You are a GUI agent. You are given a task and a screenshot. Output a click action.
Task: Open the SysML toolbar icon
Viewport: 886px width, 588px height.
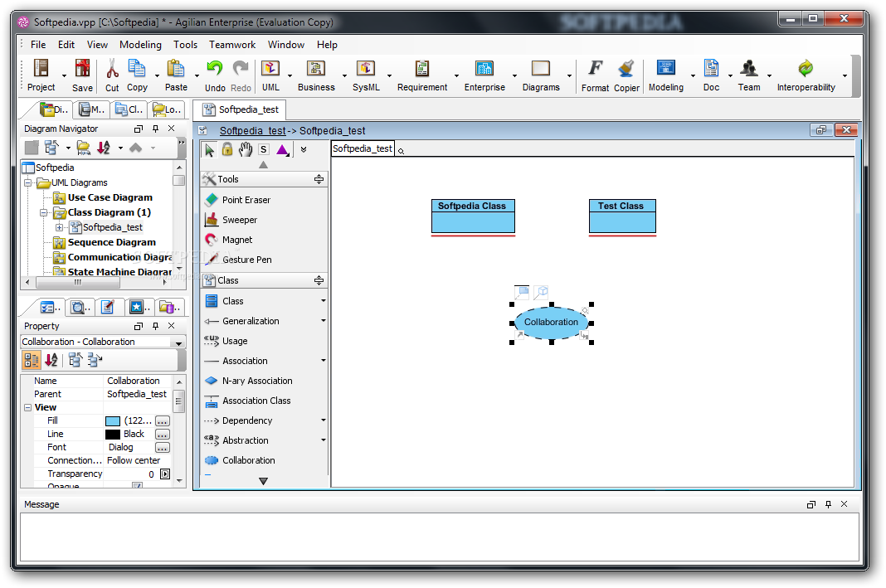(x=366, y=75)
